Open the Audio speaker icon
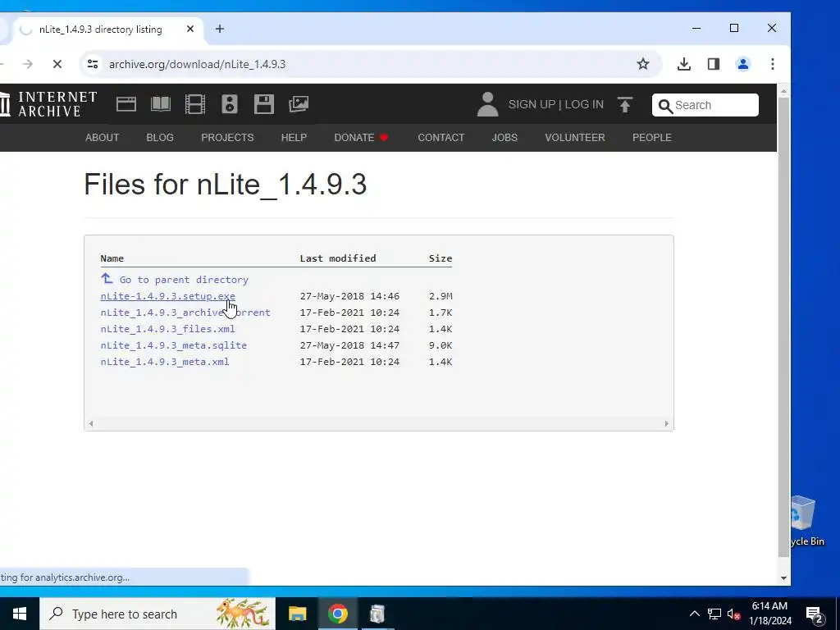 tap(230, 104)
